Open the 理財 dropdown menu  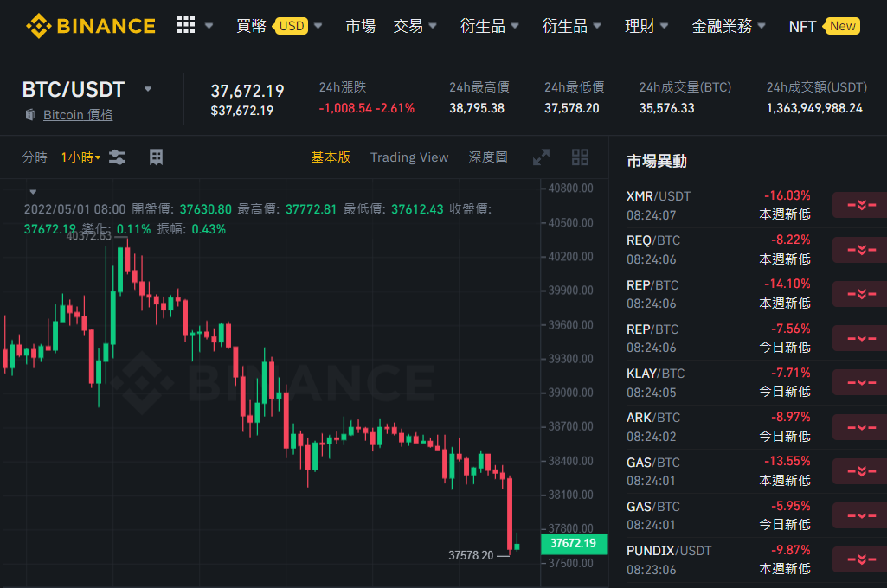[x=646, y=26]
